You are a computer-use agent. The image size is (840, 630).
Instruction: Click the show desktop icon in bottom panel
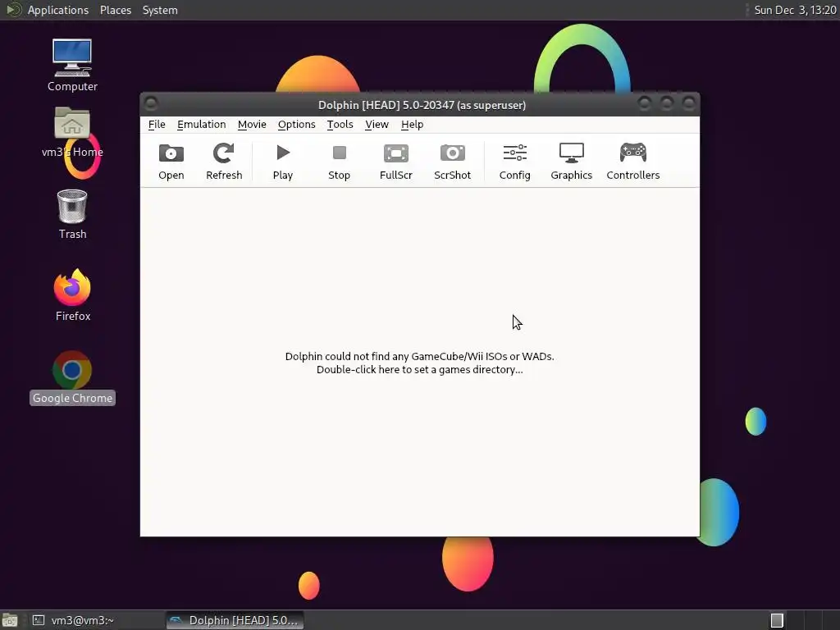(10, 620)
